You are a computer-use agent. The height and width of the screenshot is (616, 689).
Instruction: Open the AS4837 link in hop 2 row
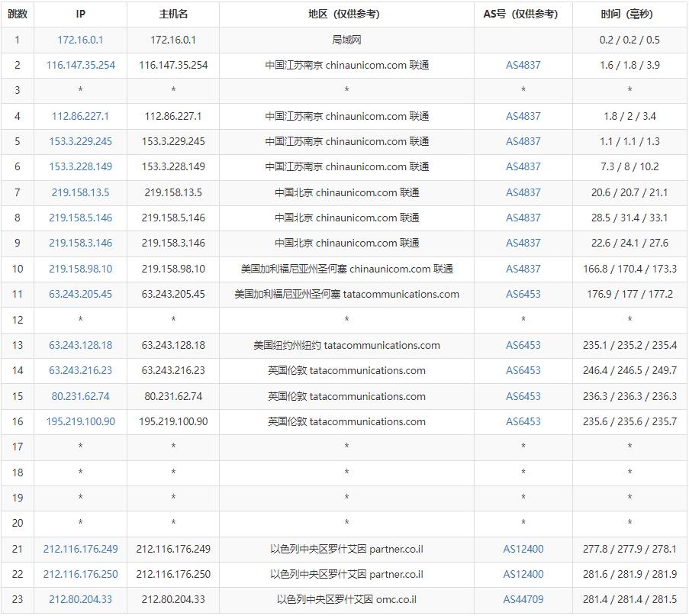[x=523, y=65]
